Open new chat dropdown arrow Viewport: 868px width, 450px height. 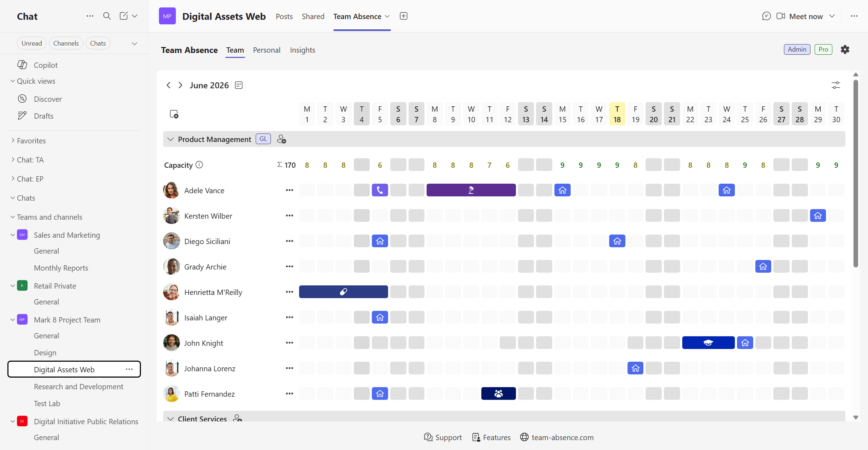pyautogui.click(x=135, y=16)
